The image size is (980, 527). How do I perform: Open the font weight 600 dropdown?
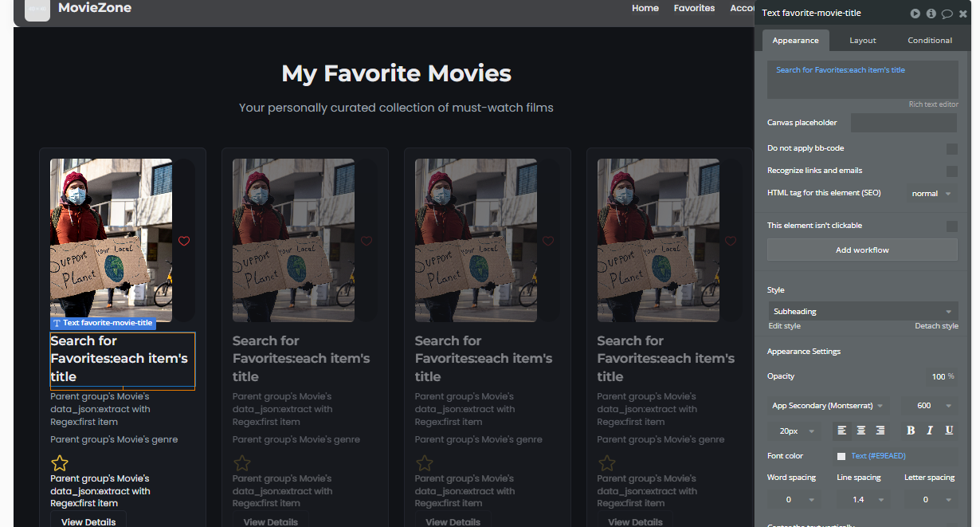(x=931, y=406)
